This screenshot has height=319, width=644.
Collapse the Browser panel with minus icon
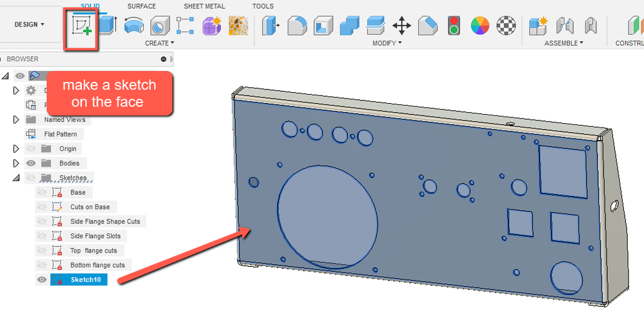163,59
